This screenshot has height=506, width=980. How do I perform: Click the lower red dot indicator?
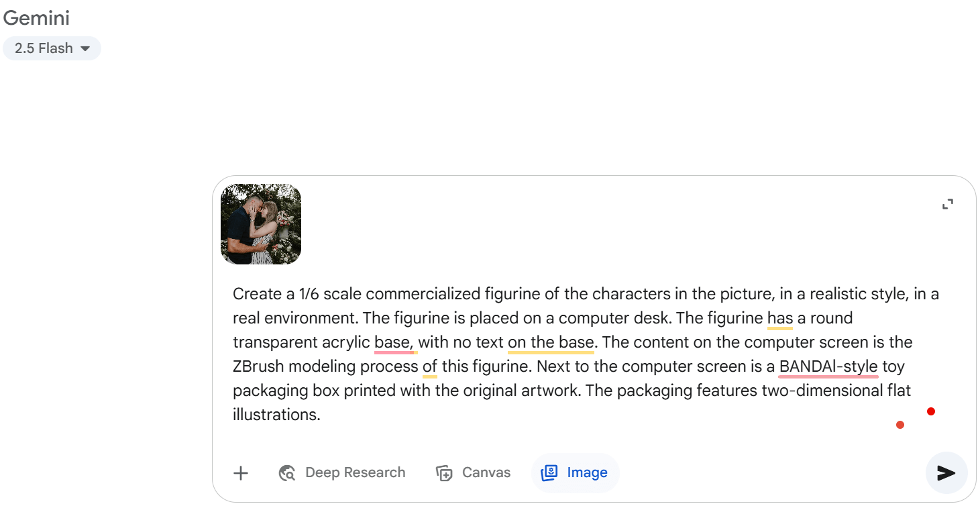coord(900,425)
